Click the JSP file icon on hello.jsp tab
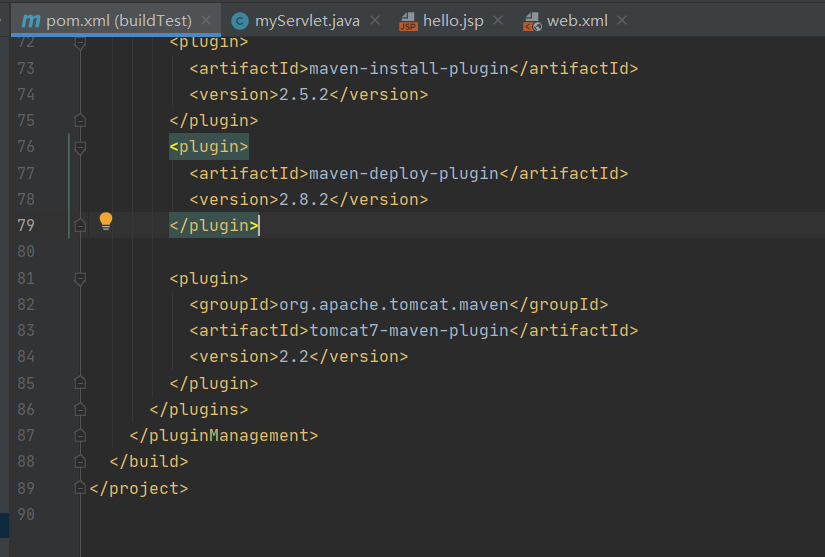Viewport: 825px width, 557px height. pos(408,22)
